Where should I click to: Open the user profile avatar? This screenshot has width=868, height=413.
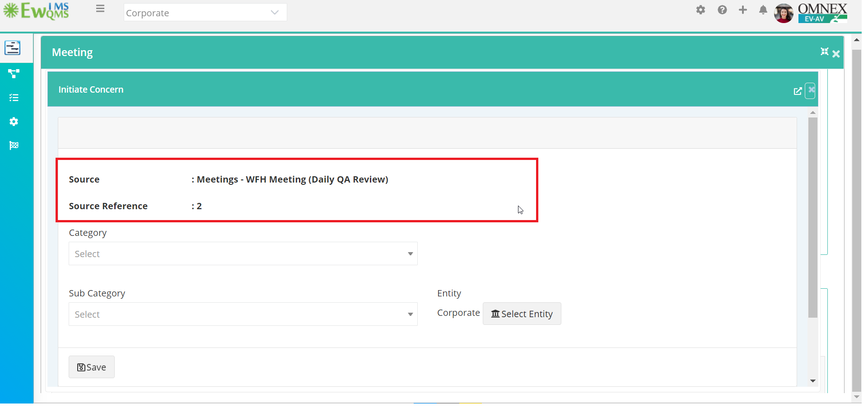[x=784, y=13]
